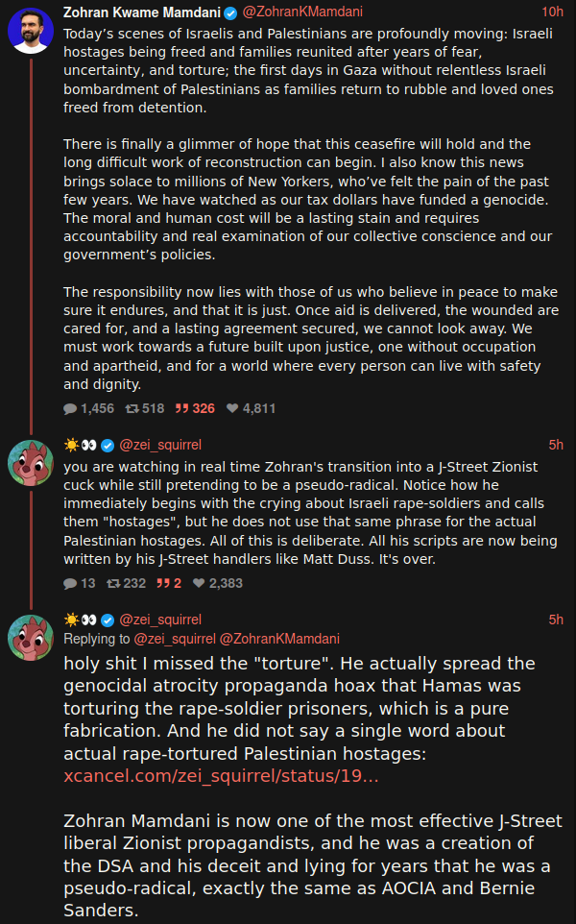Click squirrel avatar on second post
This screenshot has height=924, width=576.
point(30,464)
